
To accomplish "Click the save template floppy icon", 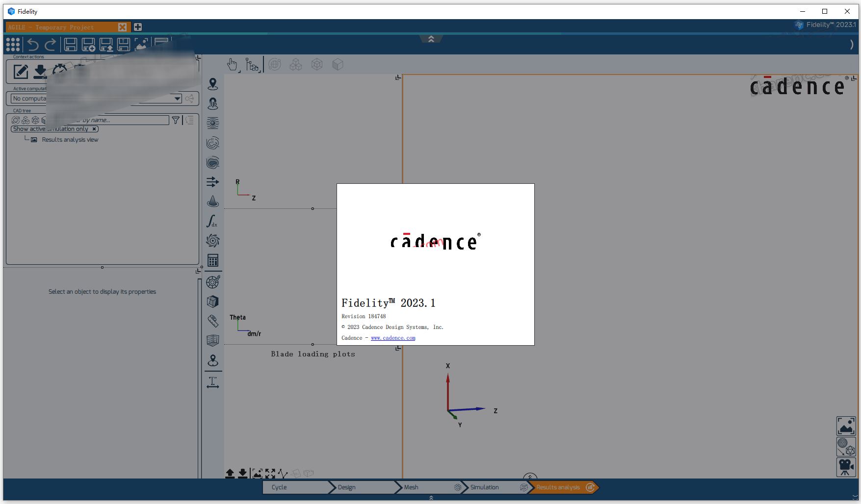I will coord(124,45).
